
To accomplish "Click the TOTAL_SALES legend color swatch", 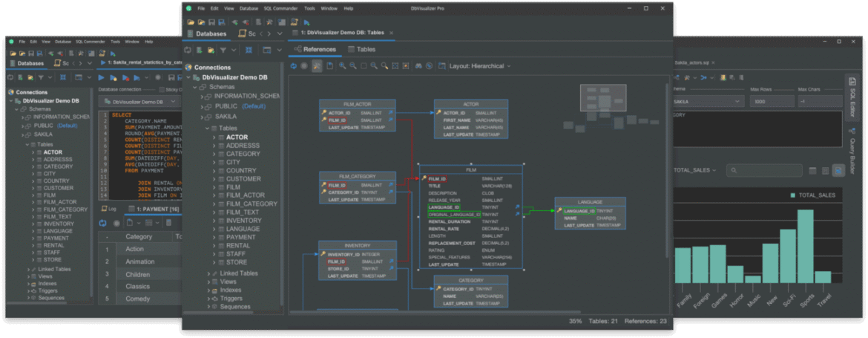I will pyautogui.click(x=793, y=195).
